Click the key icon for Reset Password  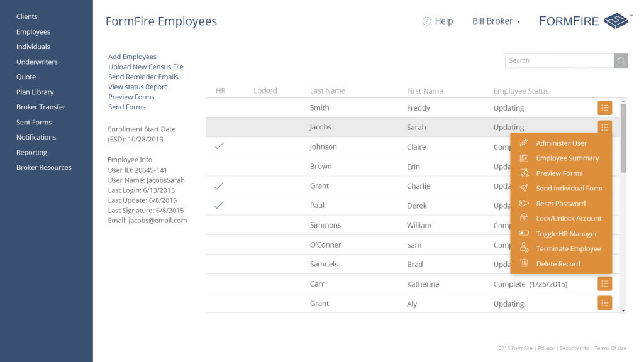524,204
